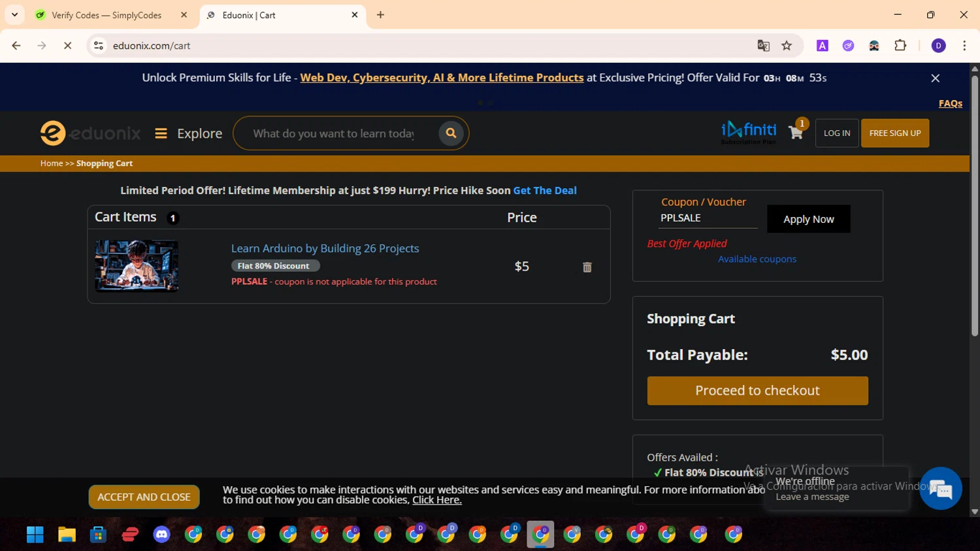This screenshot has height=551, width=980.
Task: Open Lifetime Products promo link
Action: click(442, 78)
